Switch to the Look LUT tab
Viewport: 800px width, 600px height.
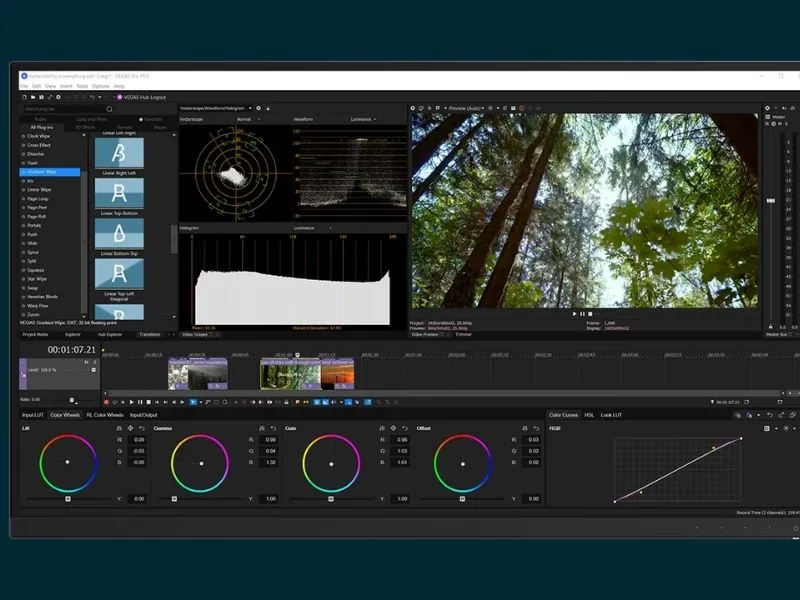611,415
